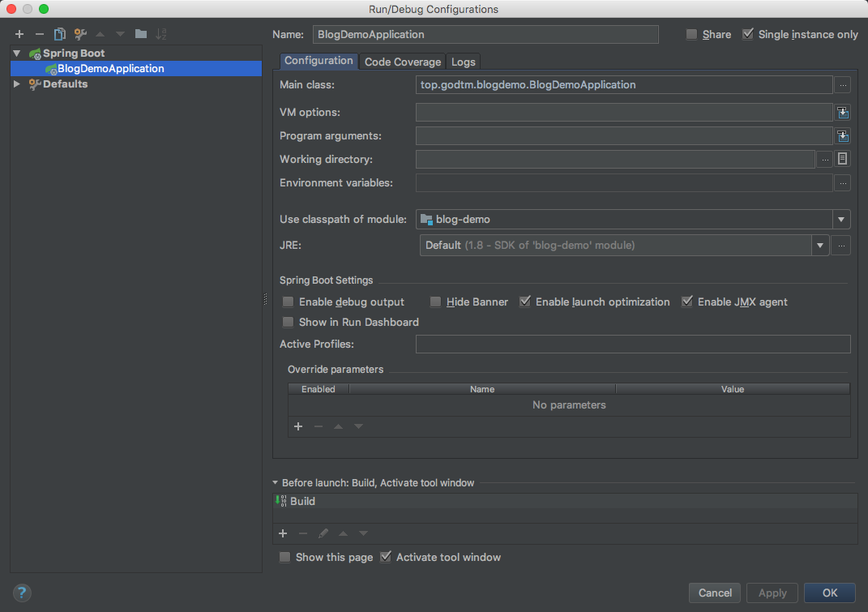Click the add new configuration plus icon
Image resolution: width=868 pixels, height=612 pixels.
[19, 34]
